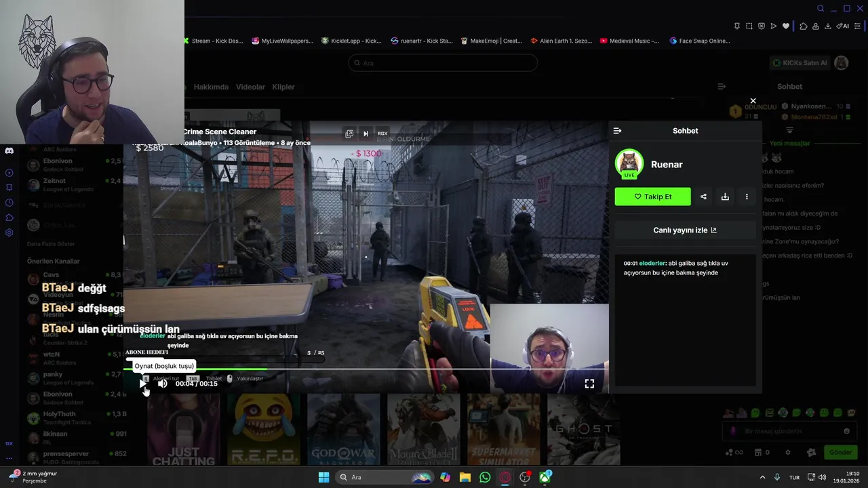Take a snapshot with browser capture icon
The height and width of the screenshot is (488, 868).
tap(749, 26)
